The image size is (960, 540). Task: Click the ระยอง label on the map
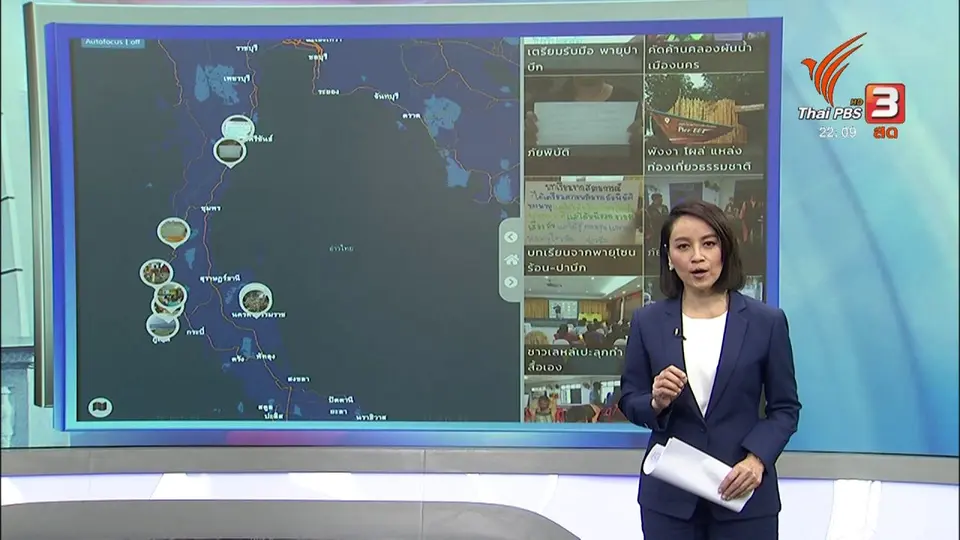328,91
